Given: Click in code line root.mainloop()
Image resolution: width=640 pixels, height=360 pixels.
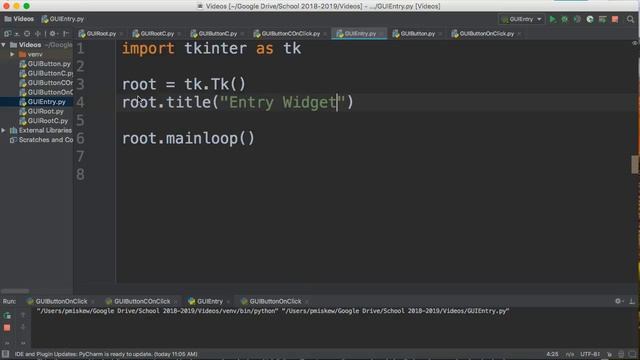Looking at the screenshot, I should [x=188, y=138].
